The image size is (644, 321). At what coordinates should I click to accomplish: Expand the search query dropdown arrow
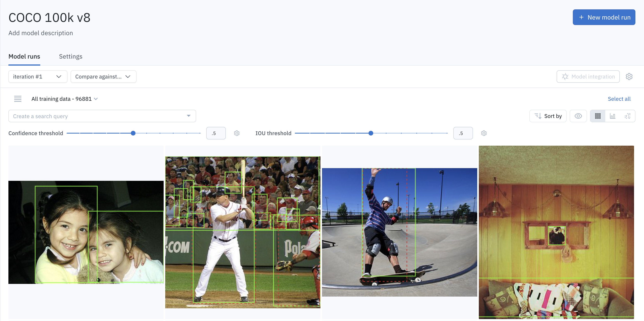pos(188,116)
